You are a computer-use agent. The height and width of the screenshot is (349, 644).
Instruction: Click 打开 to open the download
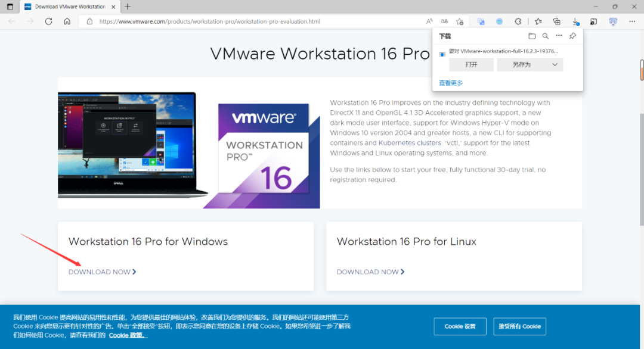(471, 64)
